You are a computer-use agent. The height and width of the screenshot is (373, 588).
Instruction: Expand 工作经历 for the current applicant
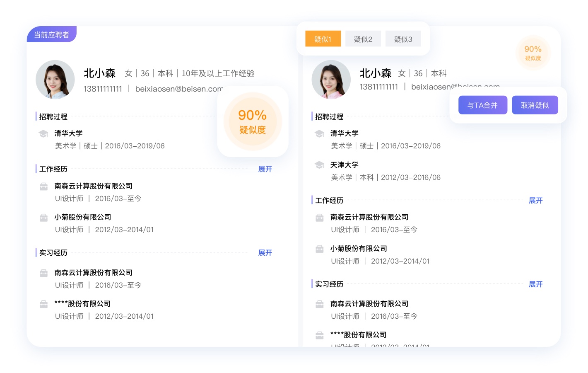point(265,169)
